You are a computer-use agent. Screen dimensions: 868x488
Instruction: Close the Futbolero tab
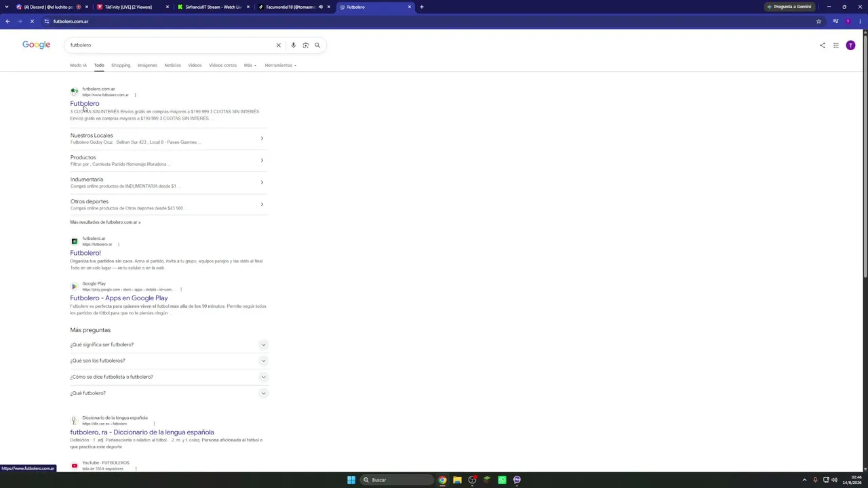point(410,7)
